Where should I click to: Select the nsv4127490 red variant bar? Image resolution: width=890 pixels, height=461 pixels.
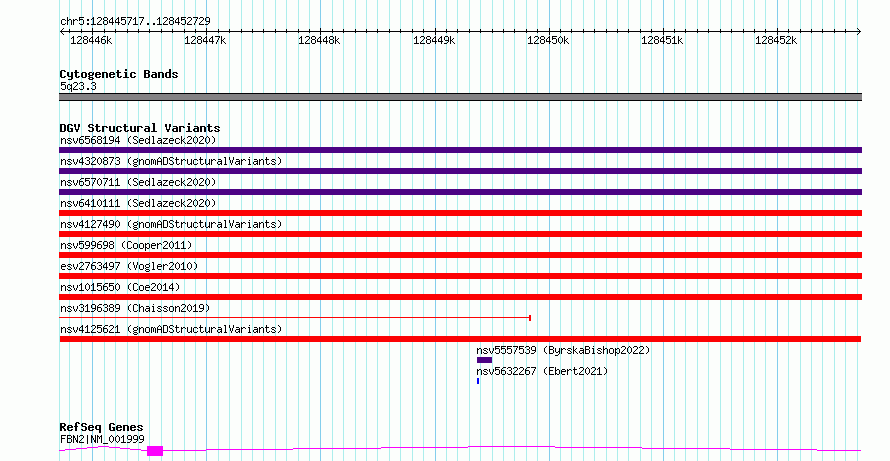coord(460,234)
